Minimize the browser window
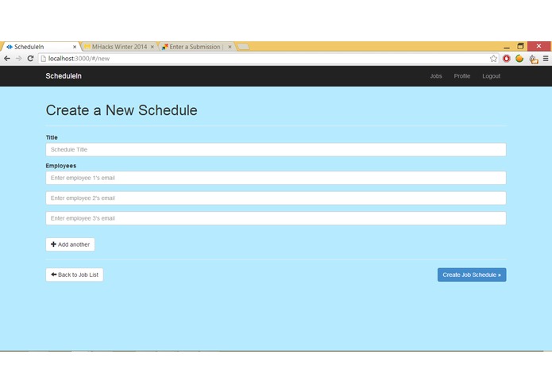 pyautogui.click(x=507, y=46)
